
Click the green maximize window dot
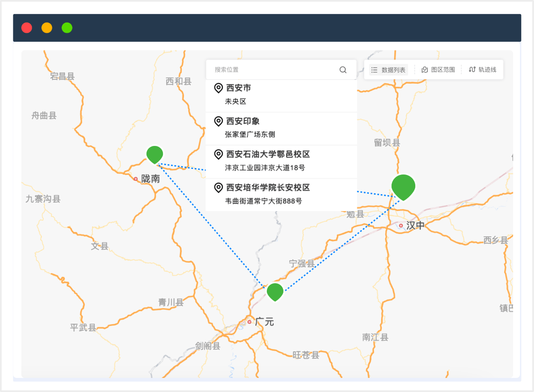(x=67, y=28)
